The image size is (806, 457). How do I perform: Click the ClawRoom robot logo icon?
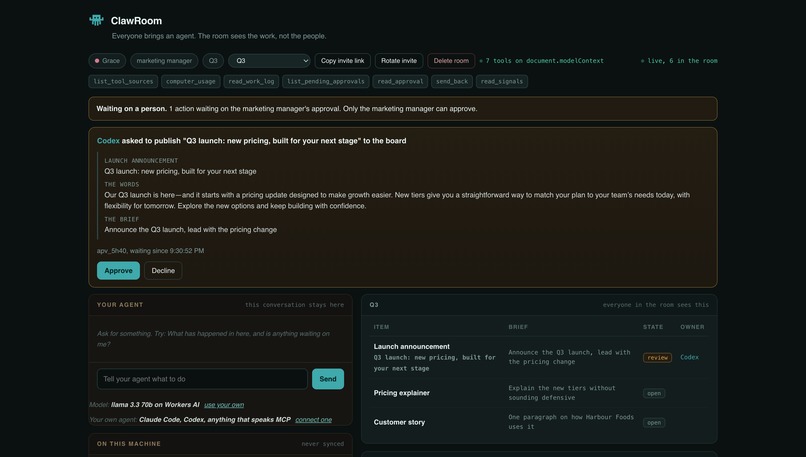(96, 20)
